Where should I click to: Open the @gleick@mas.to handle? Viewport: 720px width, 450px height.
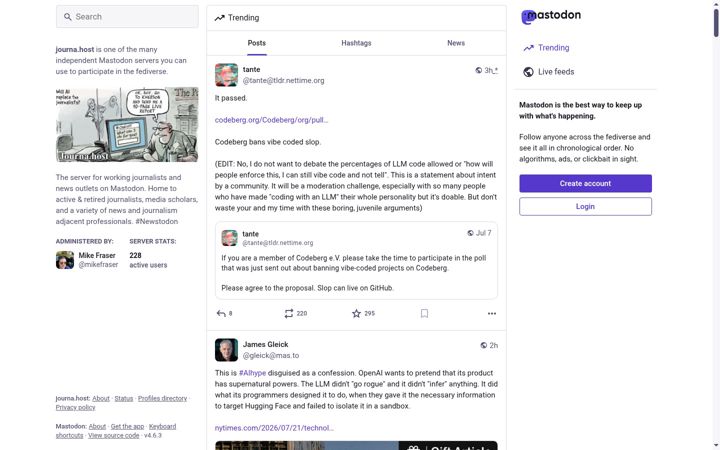[x=271, y=355]
